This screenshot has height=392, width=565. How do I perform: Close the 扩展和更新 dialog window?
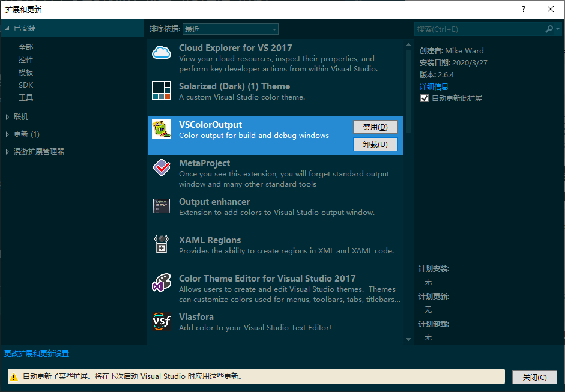[551, 9]
